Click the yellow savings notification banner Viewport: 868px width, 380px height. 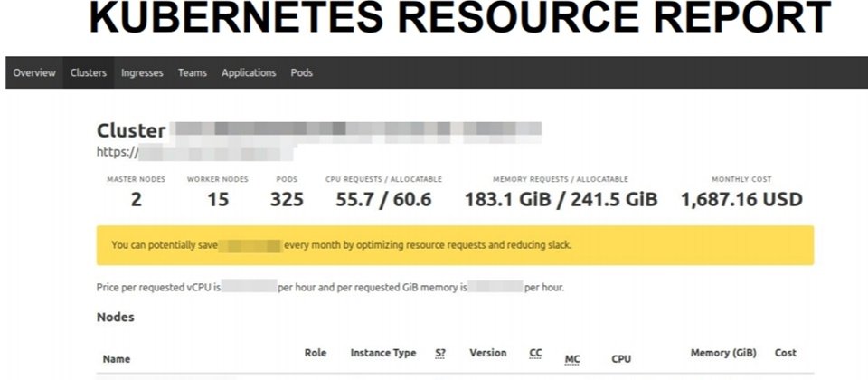(x=455, y=245)
